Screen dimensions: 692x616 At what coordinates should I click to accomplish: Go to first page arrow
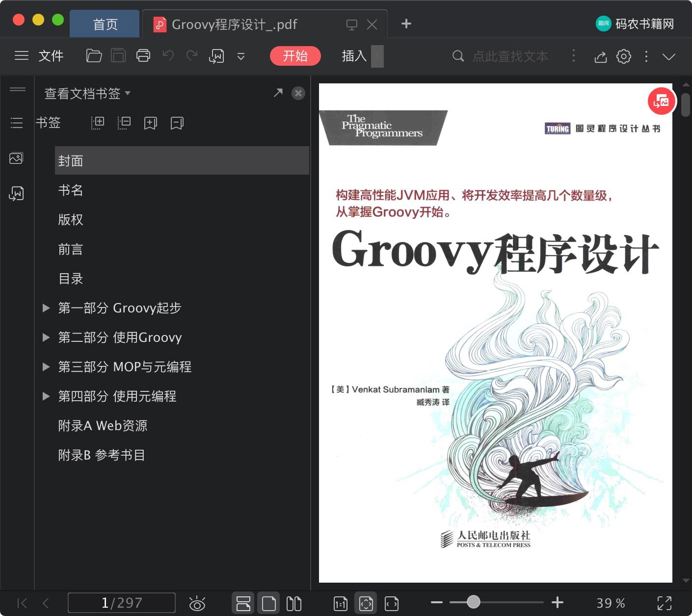[x=22, y=603]
